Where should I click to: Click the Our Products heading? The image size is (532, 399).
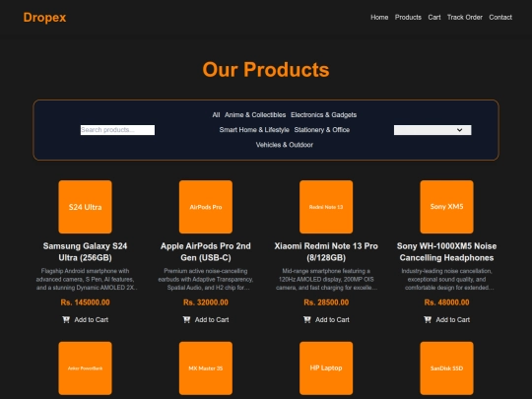pyautogui.click(x=266, y=70)
